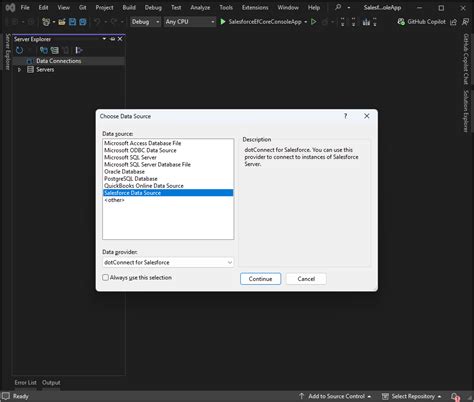The image size is (474, 402).
Task: Open the Edit menu
Action: 43,7
